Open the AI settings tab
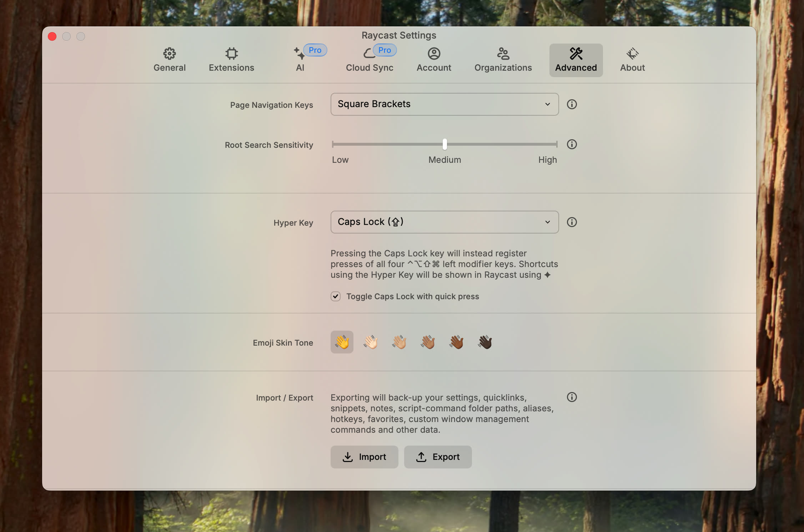 300,60
